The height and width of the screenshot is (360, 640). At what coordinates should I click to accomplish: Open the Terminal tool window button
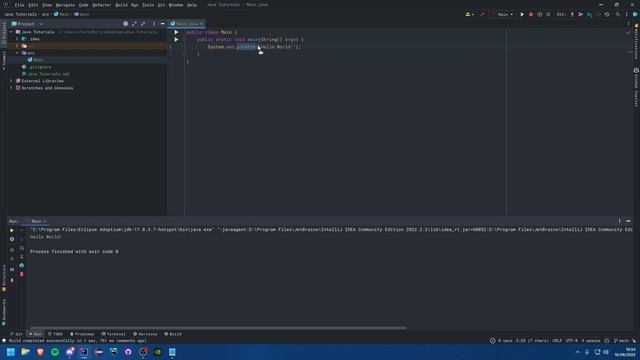(113, 334)
